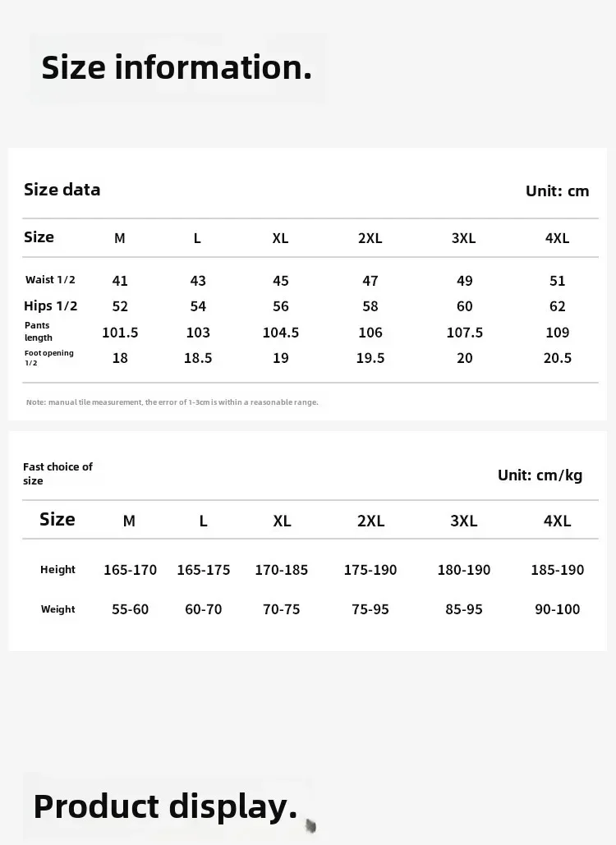Viewport: 616px width, 845px height.
Task: Click the Size information heading
Action: click(177, 67)
